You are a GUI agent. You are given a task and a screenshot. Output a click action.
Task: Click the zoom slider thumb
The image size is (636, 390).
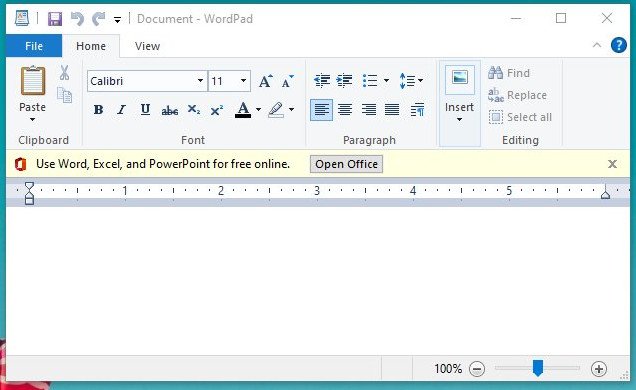(537, 368)
